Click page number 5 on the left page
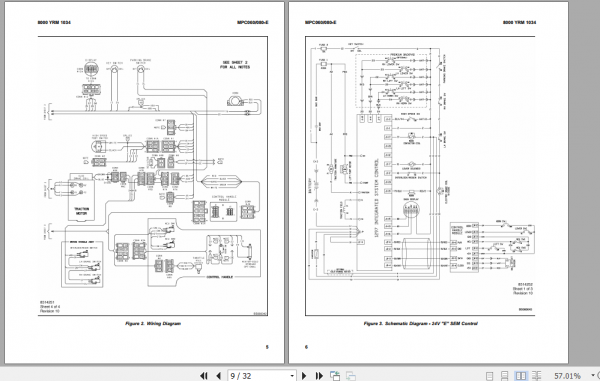The width and height of the screenshot is (600, 381). tap(267, 347)
